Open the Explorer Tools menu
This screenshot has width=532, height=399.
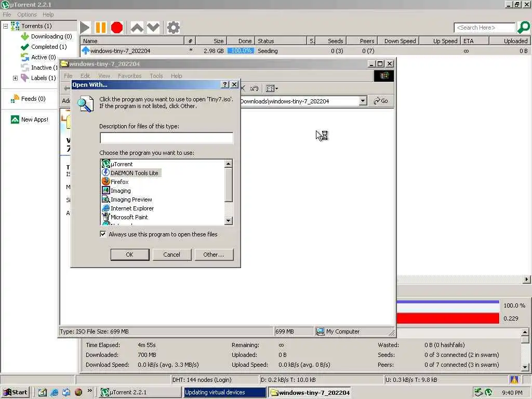coord(156,76)
